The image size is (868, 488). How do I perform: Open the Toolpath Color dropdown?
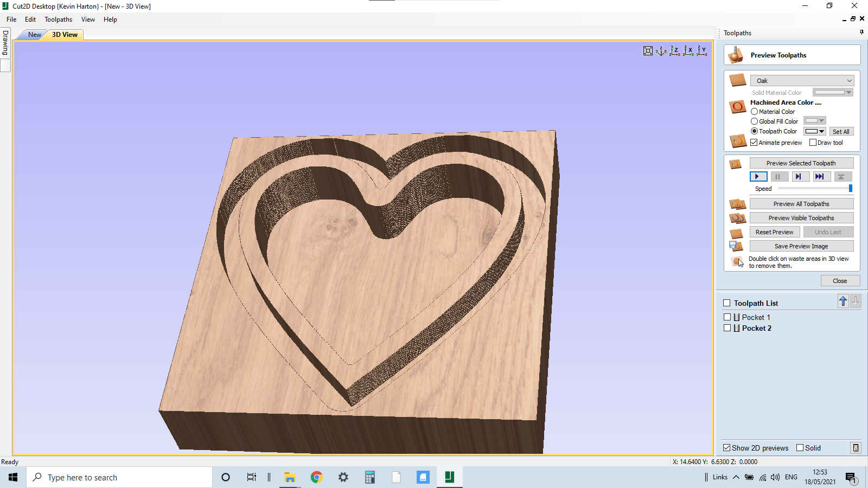click(x=815, y=131)
